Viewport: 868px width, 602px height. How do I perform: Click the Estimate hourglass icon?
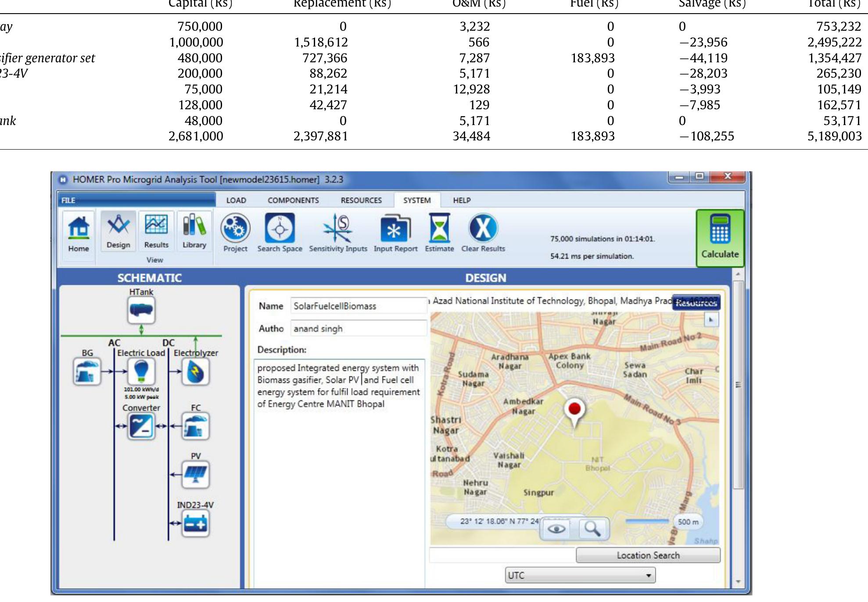439,229
